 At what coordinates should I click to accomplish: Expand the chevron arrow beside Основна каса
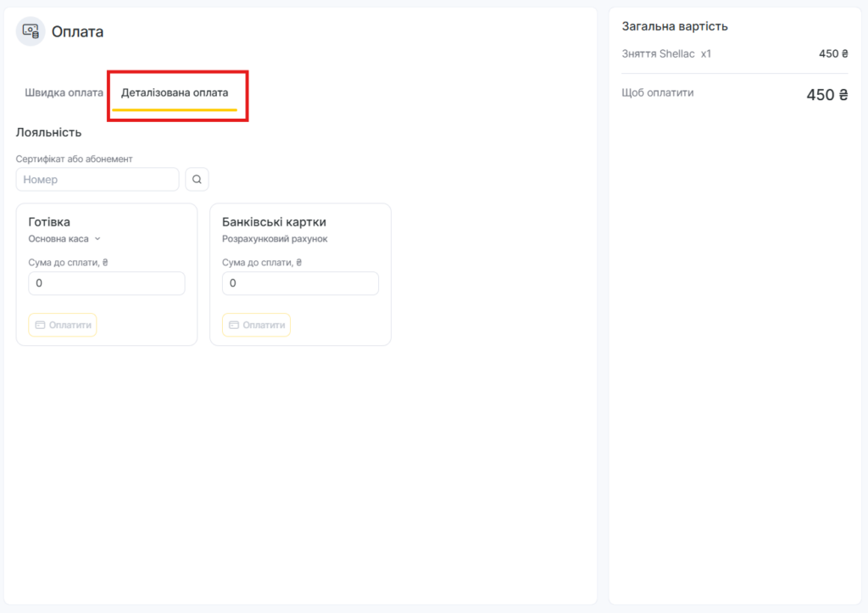[97, 239]
